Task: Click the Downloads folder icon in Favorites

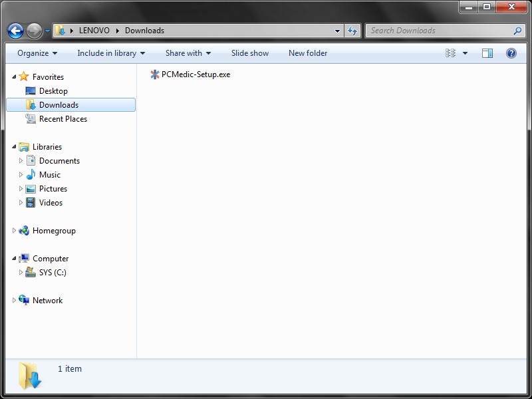Action: click(x=31, y=105)
